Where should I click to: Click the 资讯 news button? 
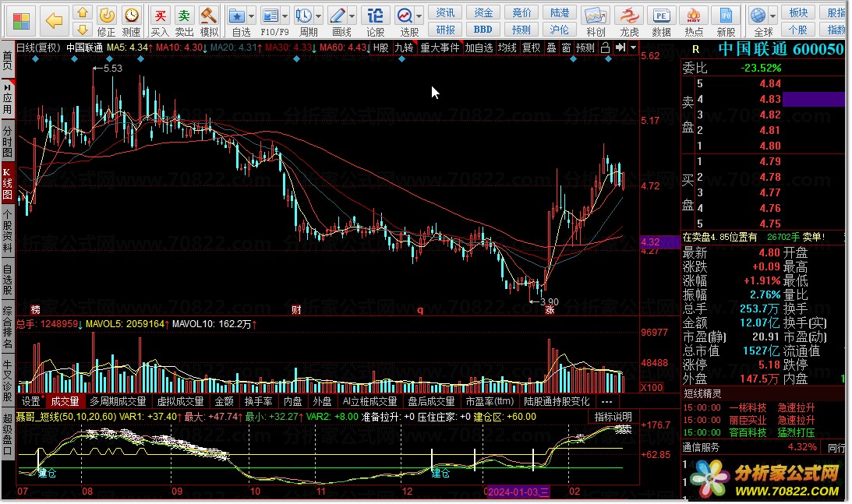(445, 12)
